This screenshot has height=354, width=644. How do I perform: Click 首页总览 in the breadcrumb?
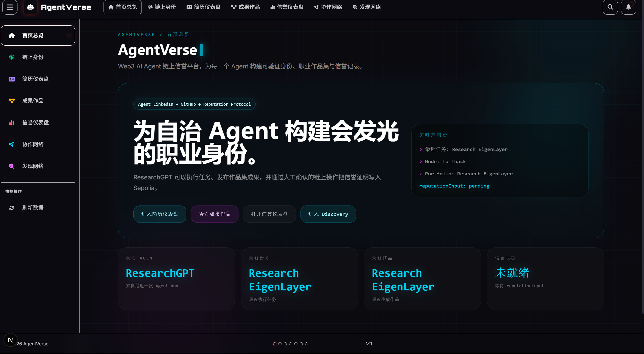(178, 34)
